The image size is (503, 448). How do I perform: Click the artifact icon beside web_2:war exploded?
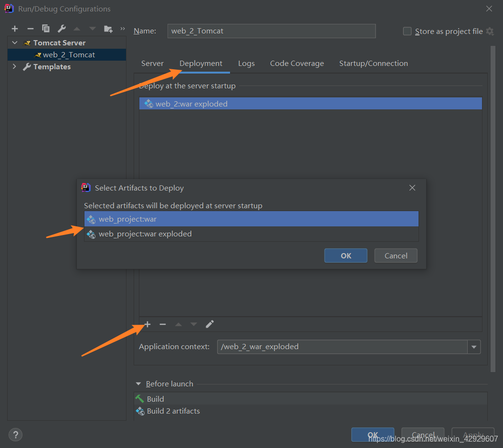pyautogui.click(x=148, y=104)
